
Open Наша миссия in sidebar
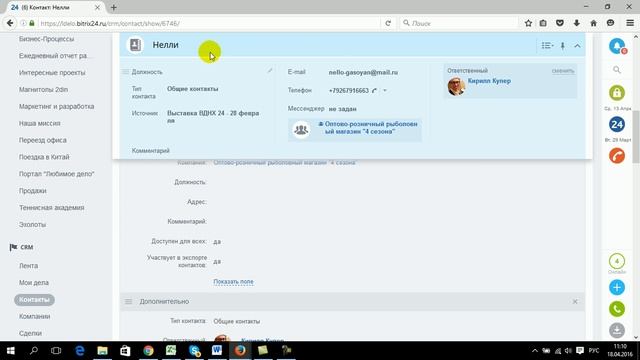(x=40, y=123)
